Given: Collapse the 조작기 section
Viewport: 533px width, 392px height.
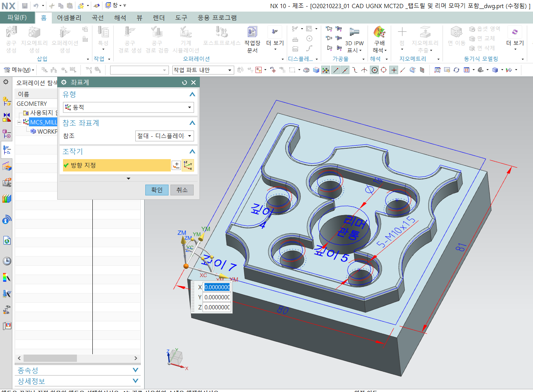Looking at the screenshot, I should click(192, 152).
